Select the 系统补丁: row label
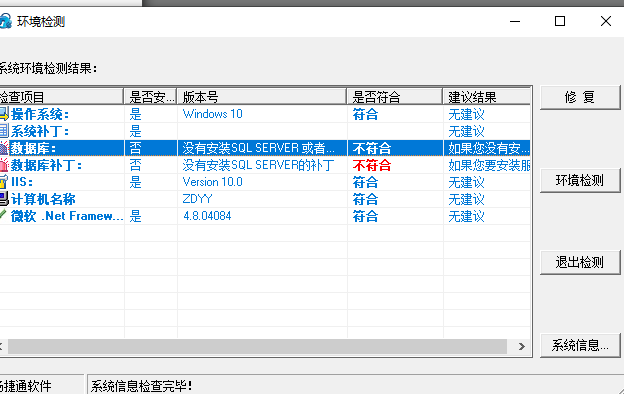Viewport: 624px width, 394px height. (x=40, y=131)
